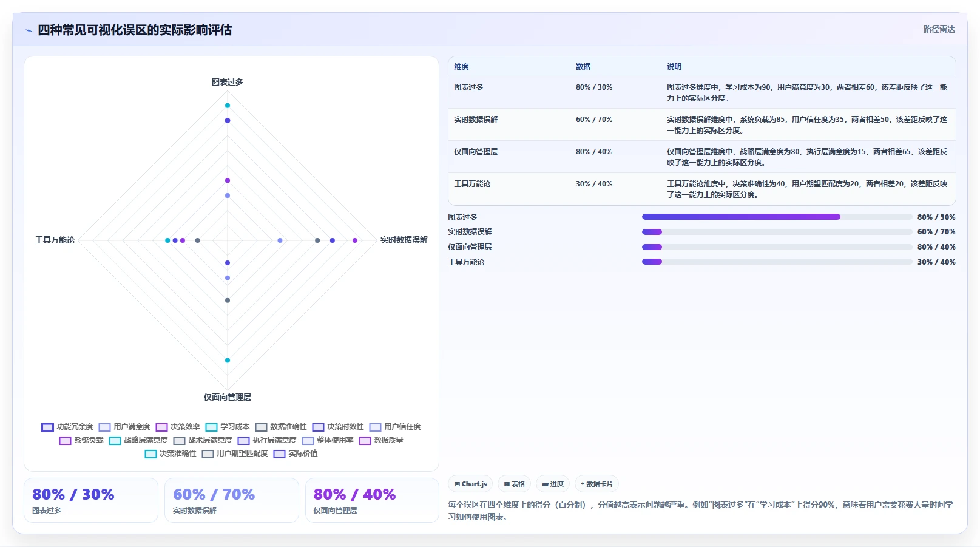
Task: Toggle 决策时效性 legend item
Action: 338,427
